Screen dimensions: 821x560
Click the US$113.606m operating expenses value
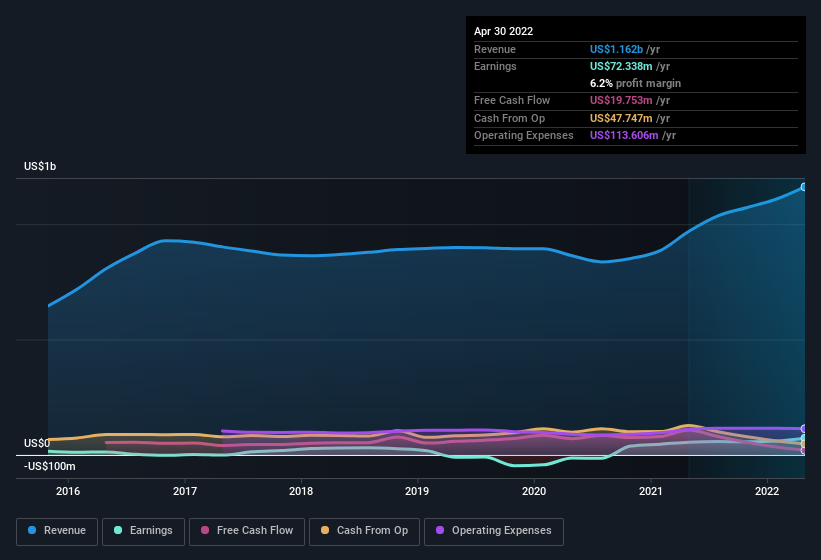coord(624,136)
